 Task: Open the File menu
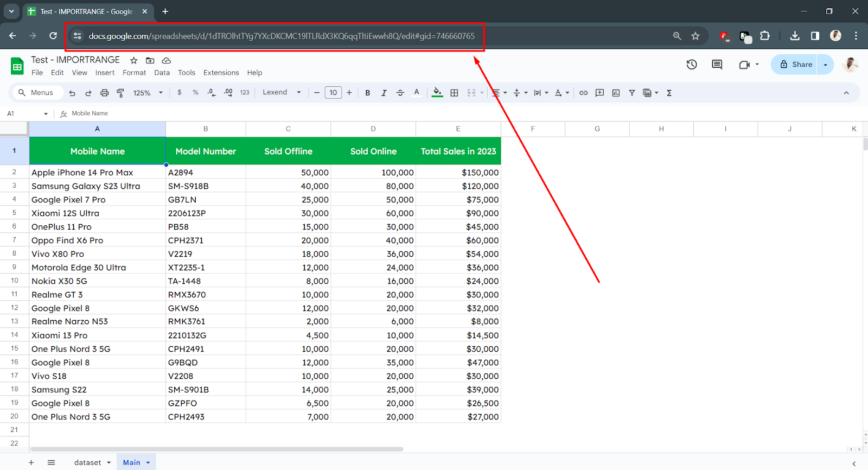pyautogui.click(x=37, y=73)
